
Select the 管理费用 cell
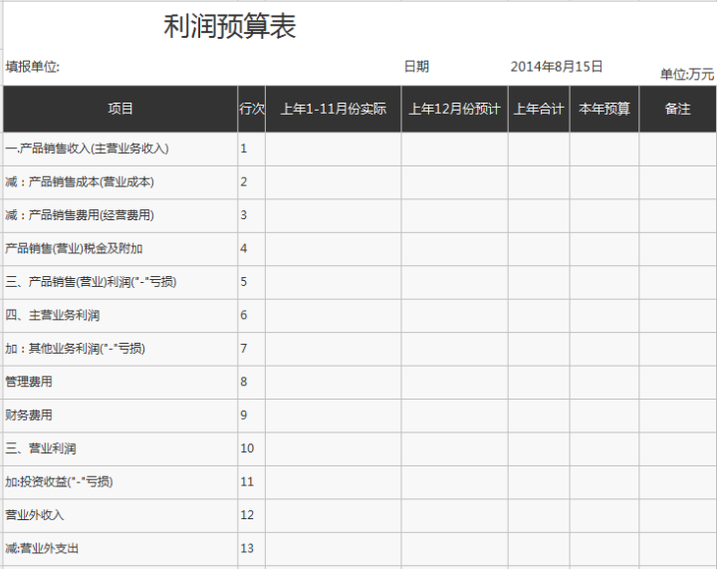pyautogui.click(x=120, y=382)
